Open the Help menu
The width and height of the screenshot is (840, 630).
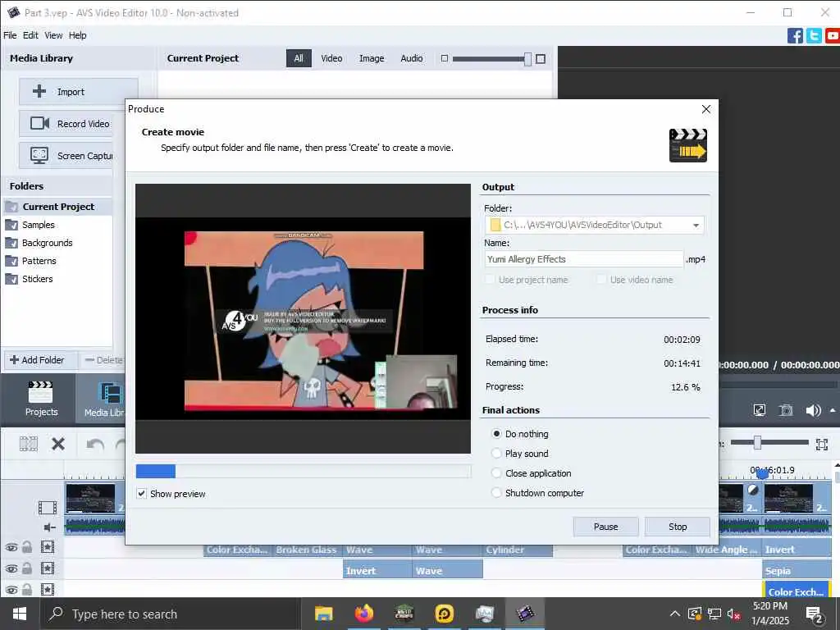click(x=77, y=35)
